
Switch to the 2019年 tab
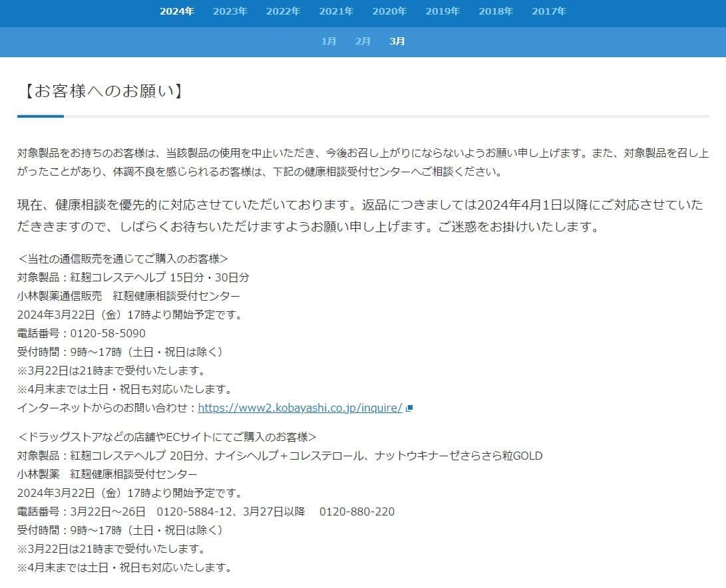pos(443,11)
